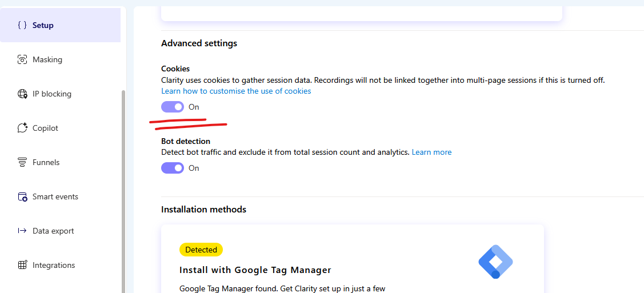Go to the Funnels section

coord(46,163)
